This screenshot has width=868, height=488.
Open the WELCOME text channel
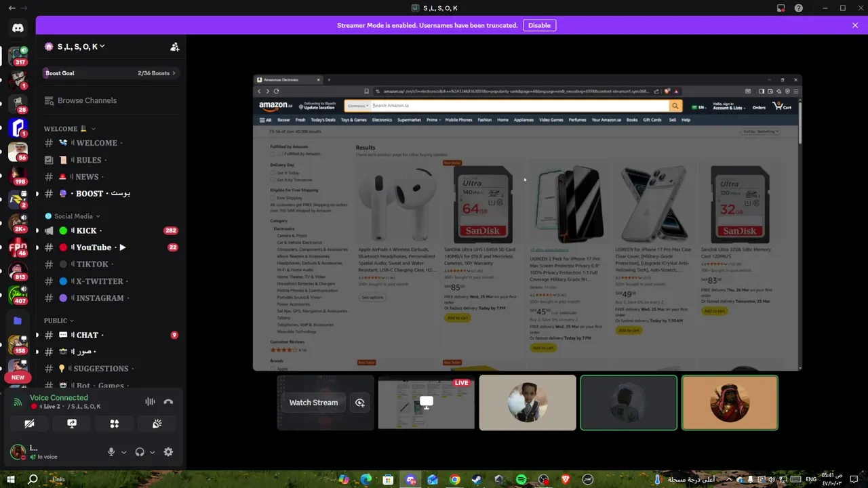111,143
